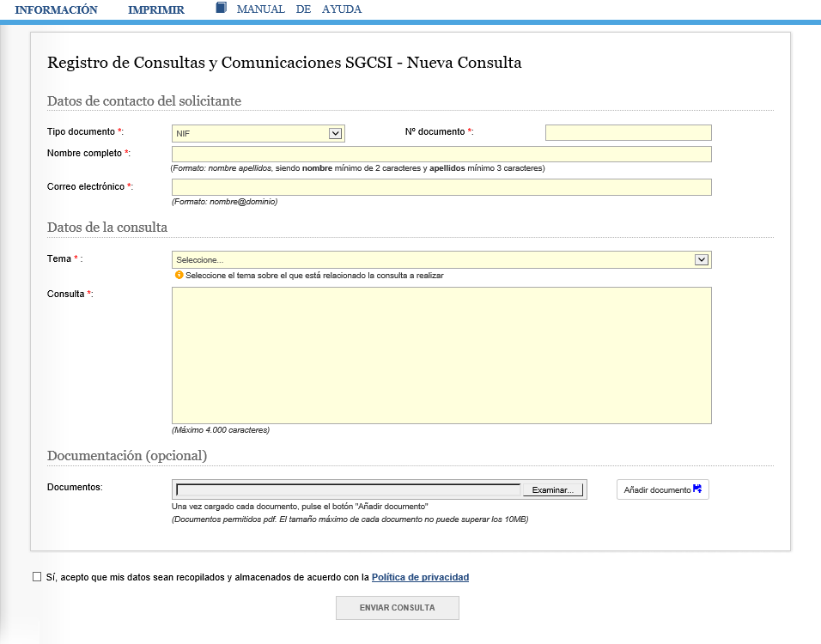The height and width of the screenshot is (644, 821).
Task: Click the orange info icon below Tema
Action: (179, 276)
